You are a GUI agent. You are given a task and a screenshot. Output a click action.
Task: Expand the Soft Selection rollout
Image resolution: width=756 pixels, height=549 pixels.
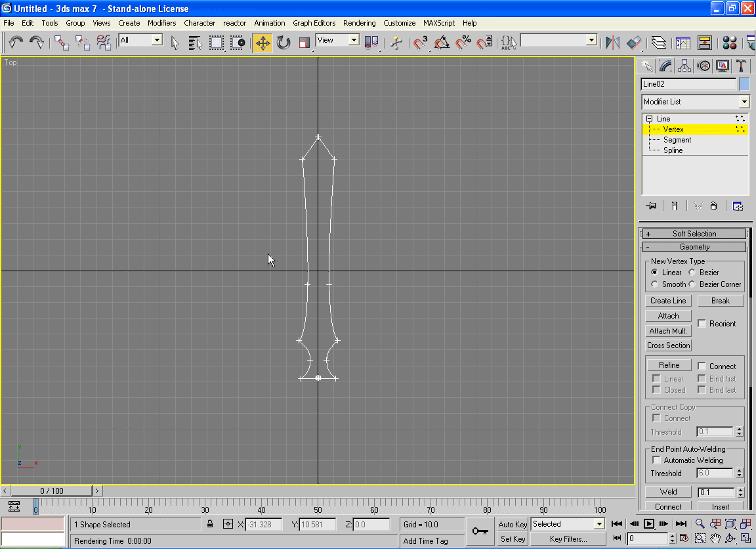tap(694, 234)
